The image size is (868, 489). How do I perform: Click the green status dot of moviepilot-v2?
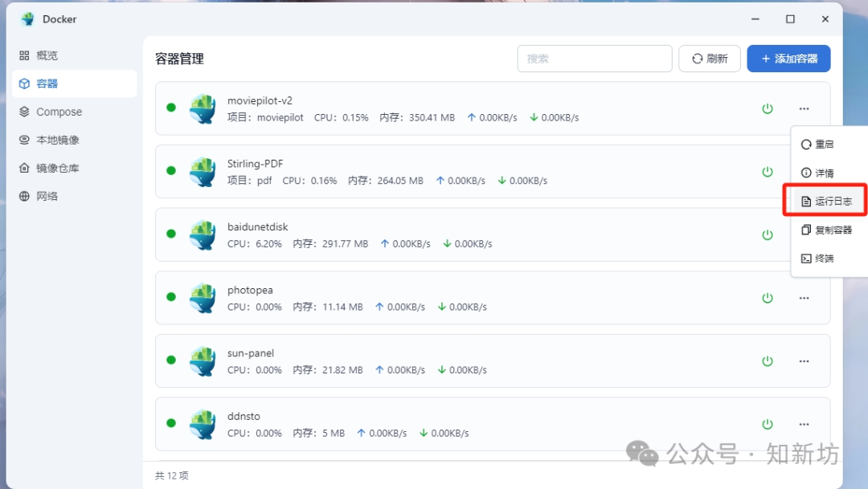(171, 108)
